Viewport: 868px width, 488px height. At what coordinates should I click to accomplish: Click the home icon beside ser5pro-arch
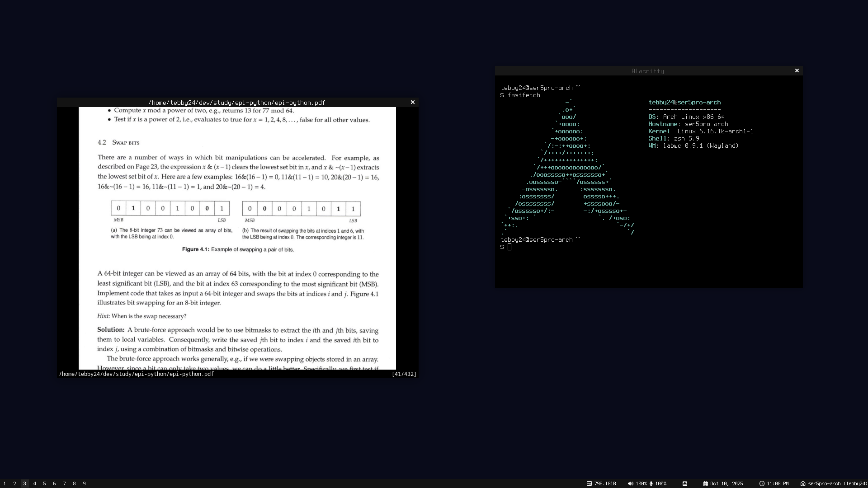tap(803, 483)
